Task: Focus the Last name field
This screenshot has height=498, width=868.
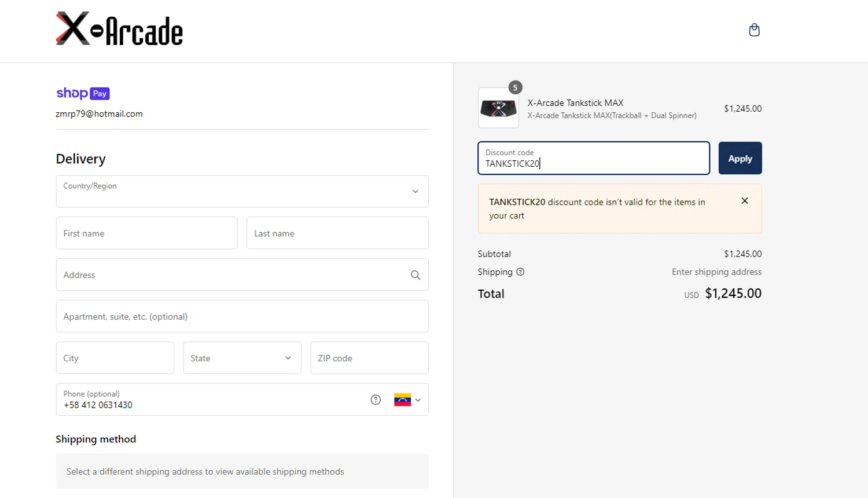Action: (337, 233)
